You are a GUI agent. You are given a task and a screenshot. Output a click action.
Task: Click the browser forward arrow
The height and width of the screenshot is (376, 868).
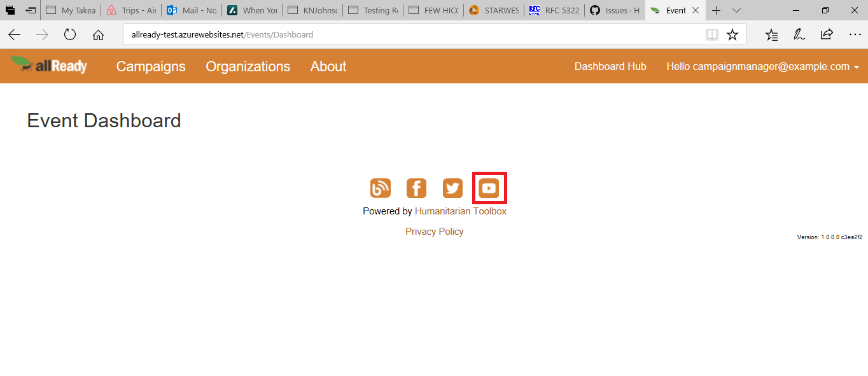[x=42, y=34]
